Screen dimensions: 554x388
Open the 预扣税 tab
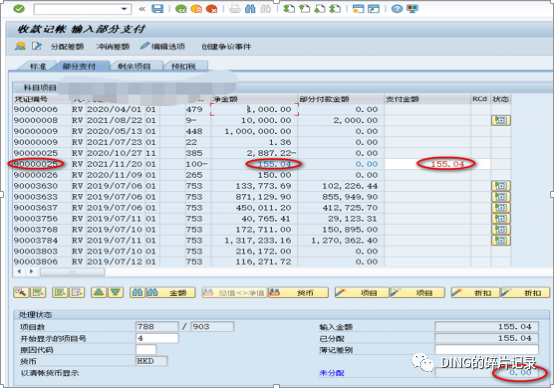pos(183,66)
